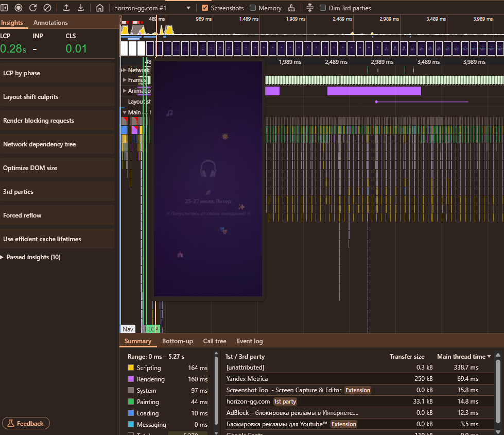Click the Record performance button

click(19, 8)
